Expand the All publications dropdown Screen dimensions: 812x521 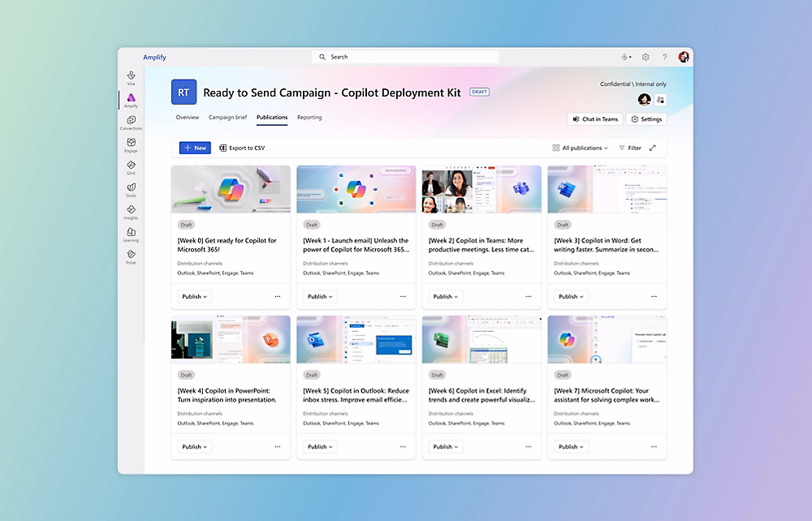coord(580,148)
